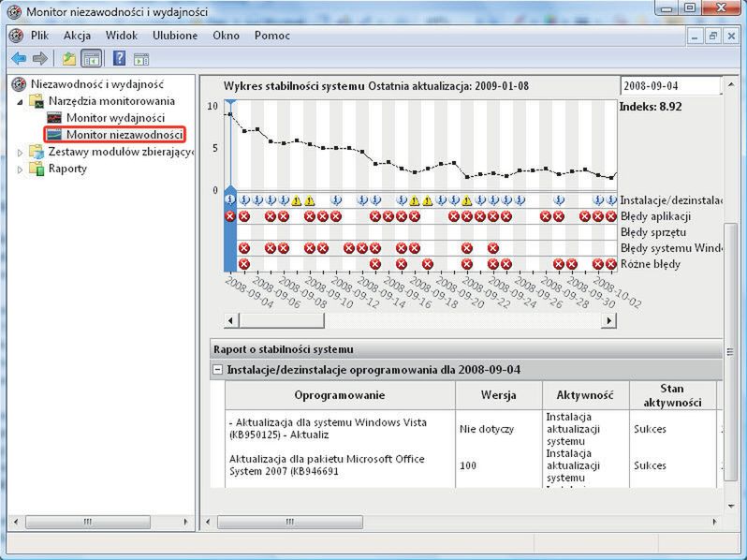Open the Pomoc menu

coord(272,36)
